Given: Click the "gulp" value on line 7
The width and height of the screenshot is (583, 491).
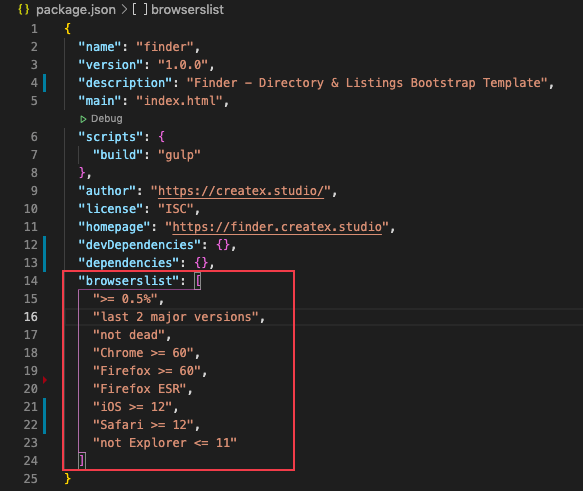Looking at the screenshot, I should pyautogui.click(x=179, y=155).
